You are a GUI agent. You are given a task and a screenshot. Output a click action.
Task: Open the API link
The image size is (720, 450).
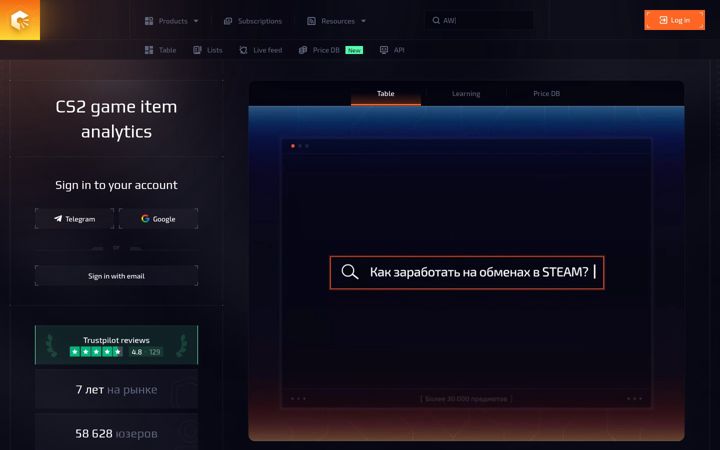pyautogui.click(x=392, y=50)
